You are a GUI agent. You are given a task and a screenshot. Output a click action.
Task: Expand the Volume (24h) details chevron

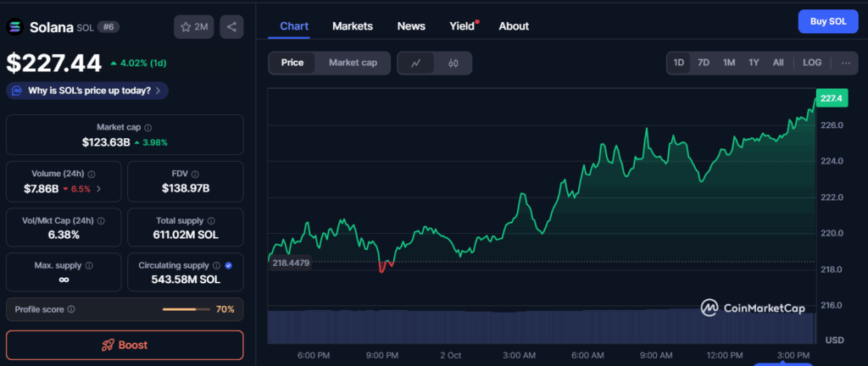(98, 189)
